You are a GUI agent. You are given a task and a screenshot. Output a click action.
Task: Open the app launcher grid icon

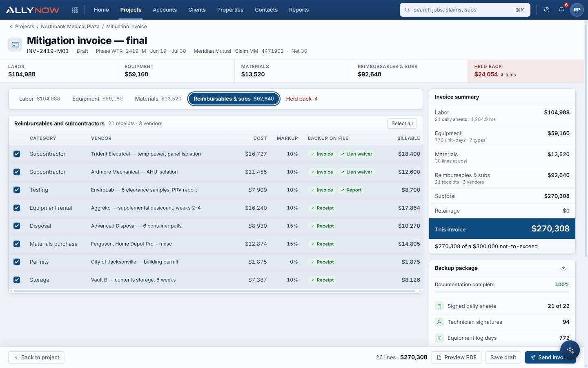pyautogui.click(x=75, y=10)
